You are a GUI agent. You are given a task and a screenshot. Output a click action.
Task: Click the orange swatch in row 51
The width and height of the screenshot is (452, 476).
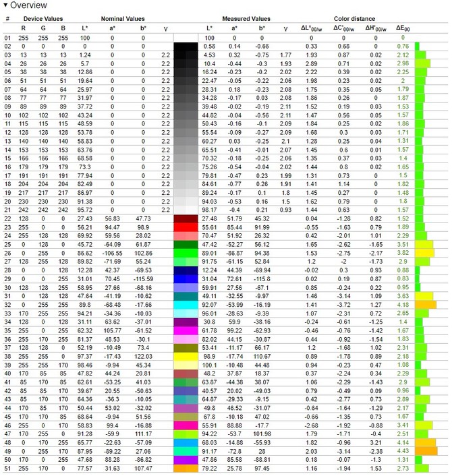[186, 469]
